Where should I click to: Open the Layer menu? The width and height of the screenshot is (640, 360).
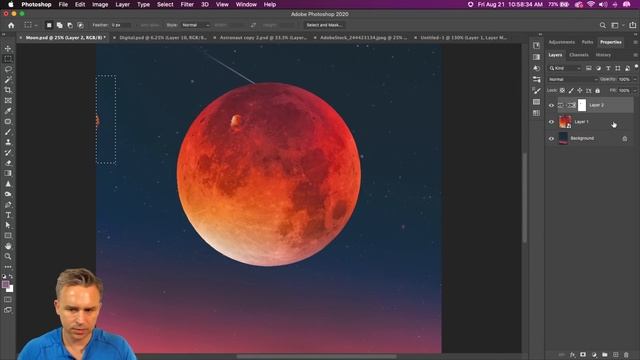(122, 4)
